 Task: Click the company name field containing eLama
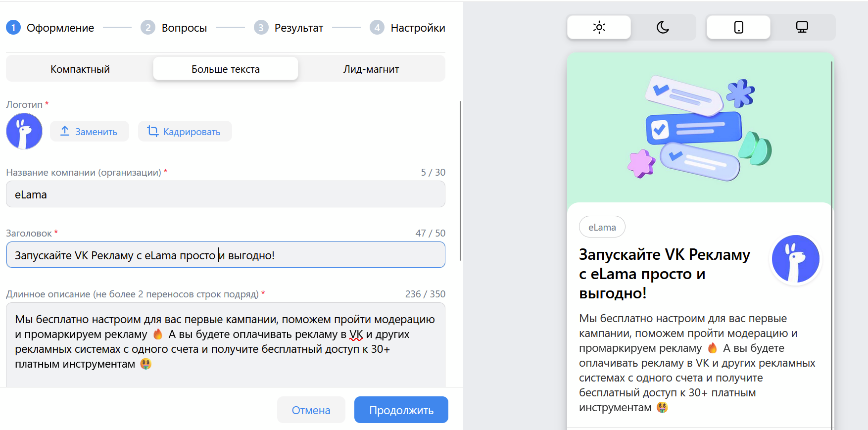226,194
